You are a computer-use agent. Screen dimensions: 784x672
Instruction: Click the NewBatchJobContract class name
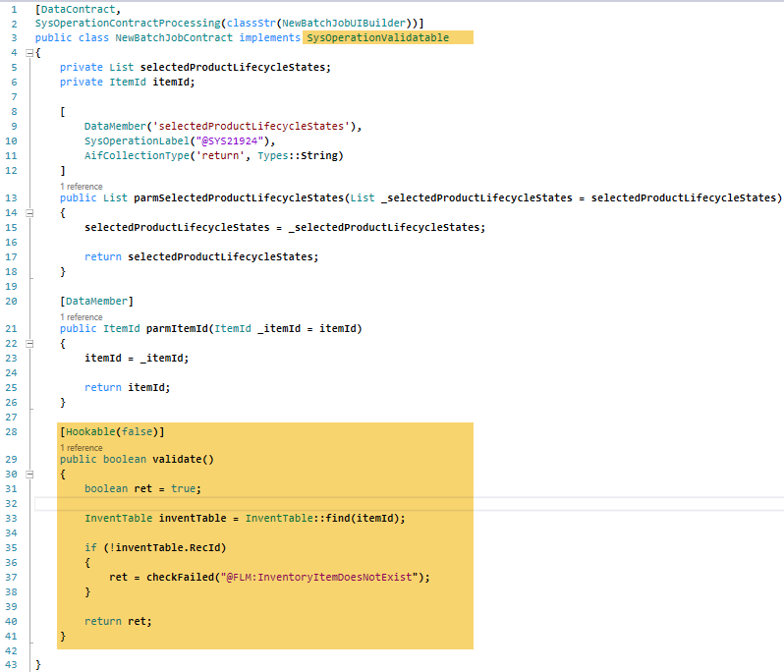pyautogui.click(x=174, y=38)
